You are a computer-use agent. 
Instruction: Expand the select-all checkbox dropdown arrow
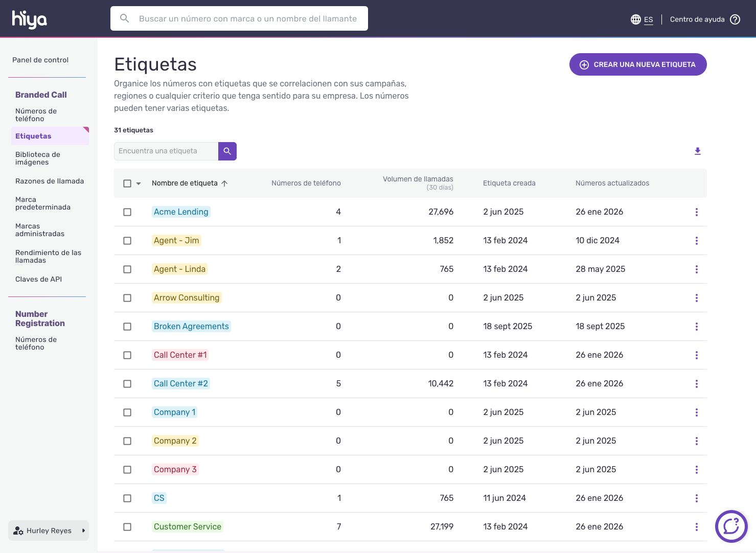point(139,183)
